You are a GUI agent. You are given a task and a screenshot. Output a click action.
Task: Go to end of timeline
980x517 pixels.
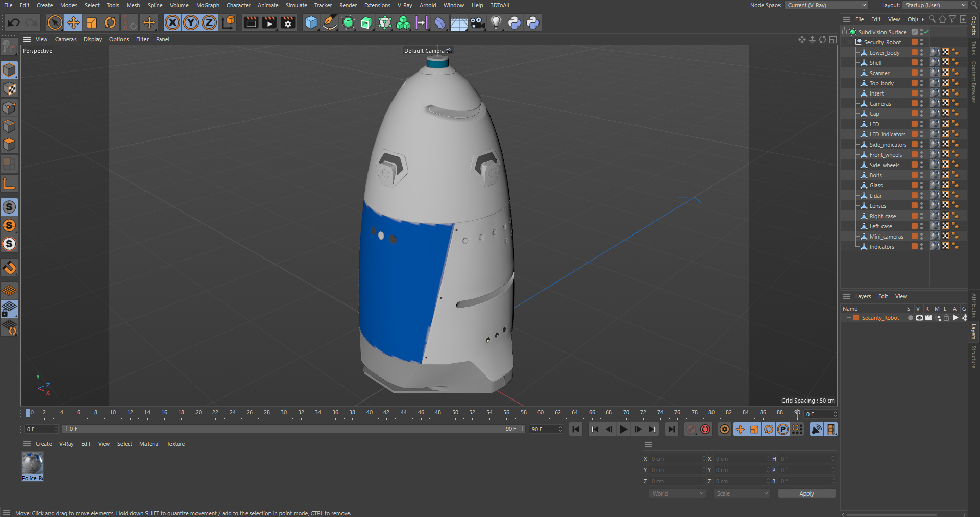tap(672, 429)
